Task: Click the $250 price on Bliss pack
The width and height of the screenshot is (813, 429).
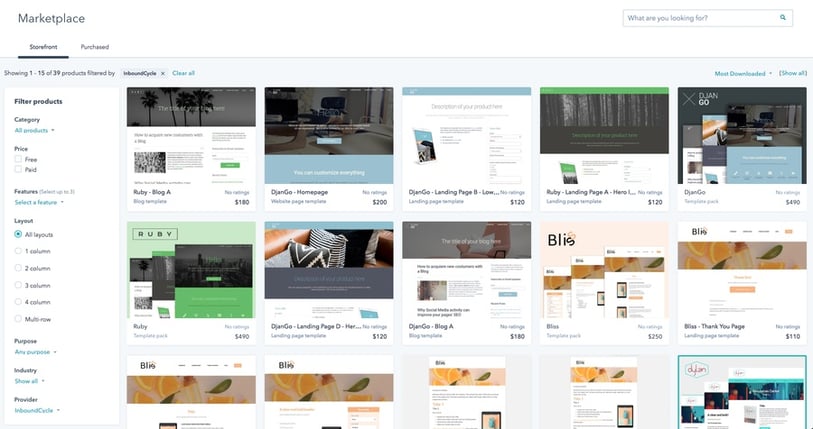Action: (x=655, y=336)
